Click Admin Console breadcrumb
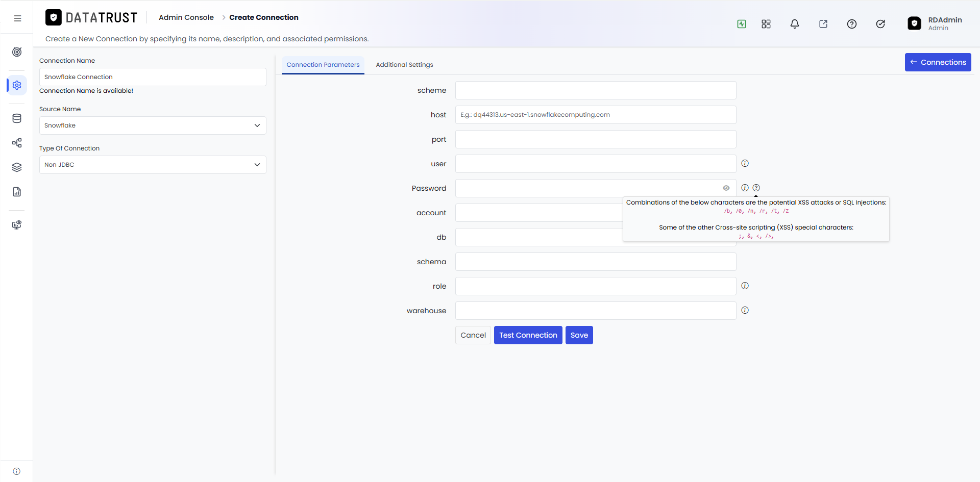 [186, 17]
